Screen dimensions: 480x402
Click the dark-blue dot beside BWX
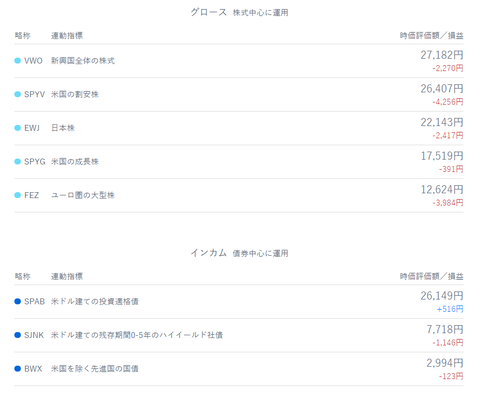[18, 369]
